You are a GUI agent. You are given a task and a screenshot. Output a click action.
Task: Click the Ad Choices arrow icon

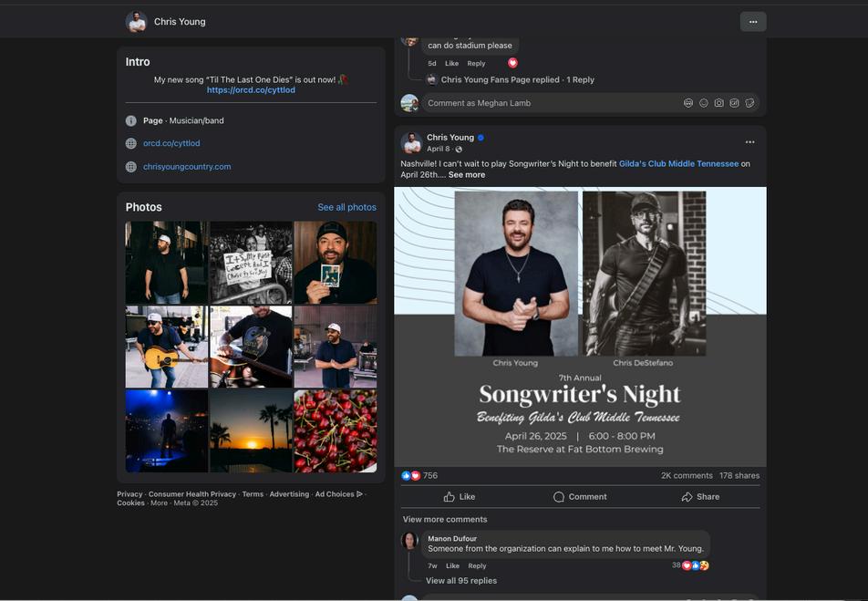pyautogui.click(x=360, y=494)
